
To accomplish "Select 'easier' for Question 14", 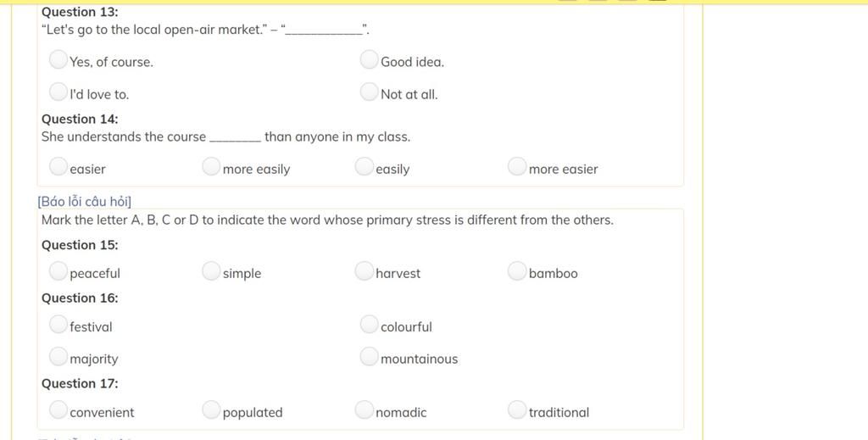I will click(58, 166).
